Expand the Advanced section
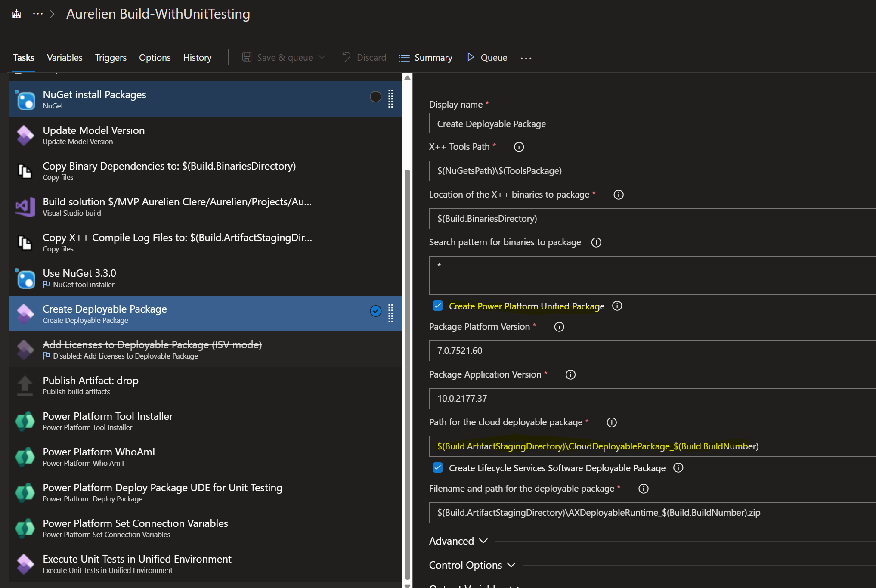The width and height of the screenshot is (876, 588). tap(458, 541)
